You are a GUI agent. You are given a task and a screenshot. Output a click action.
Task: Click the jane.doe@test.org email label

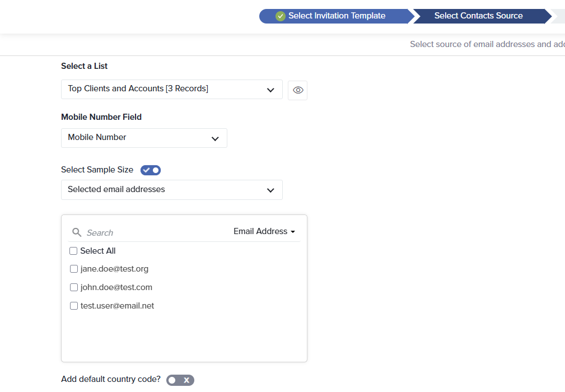click(114, 269)
